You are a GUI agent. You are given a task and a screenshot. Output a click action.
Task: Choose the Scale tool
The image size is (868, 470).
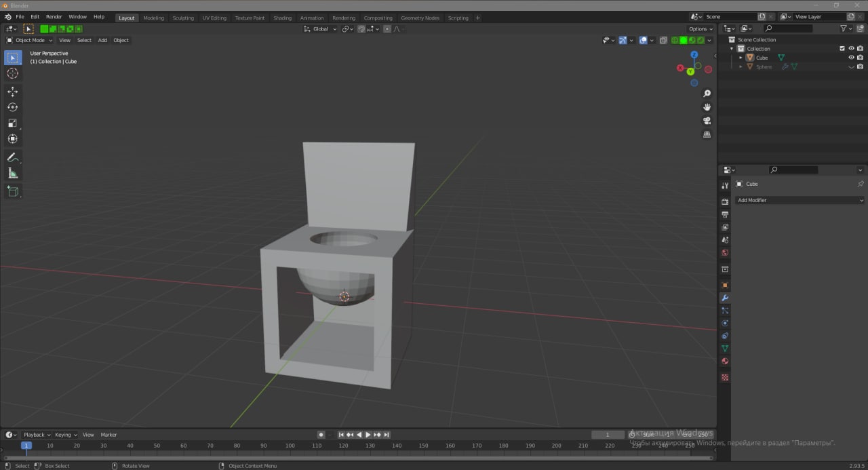pos(12,123)
